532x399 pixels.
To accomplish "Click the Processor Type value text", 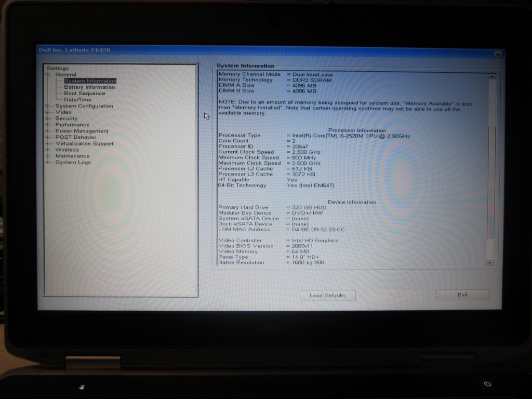I will [351, 136].
